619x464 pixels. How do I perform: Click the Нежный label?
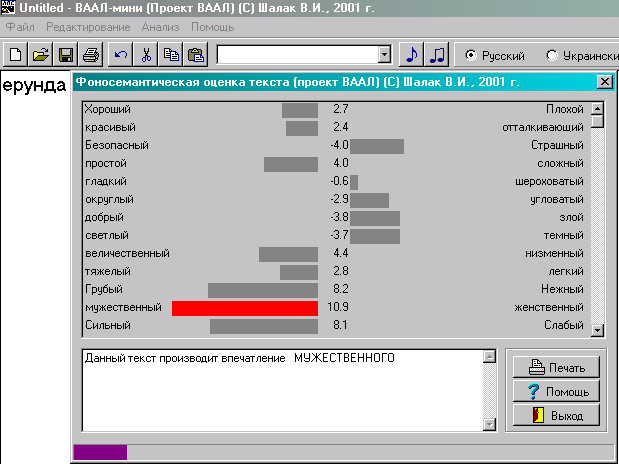(562, 289)
